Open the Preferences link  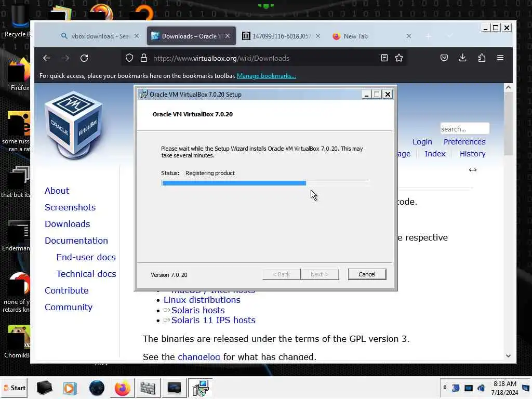(464, 142)
